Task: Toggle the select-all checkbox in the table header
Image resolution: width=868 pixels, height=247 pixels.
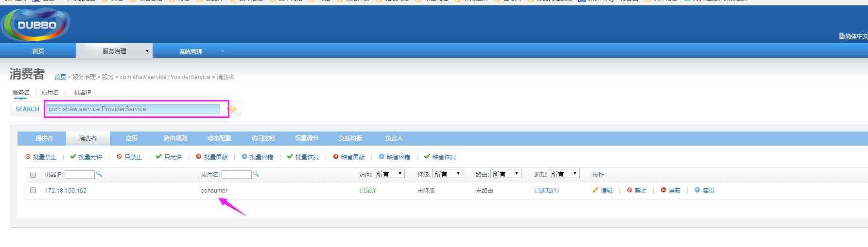Action: point(33,175)
